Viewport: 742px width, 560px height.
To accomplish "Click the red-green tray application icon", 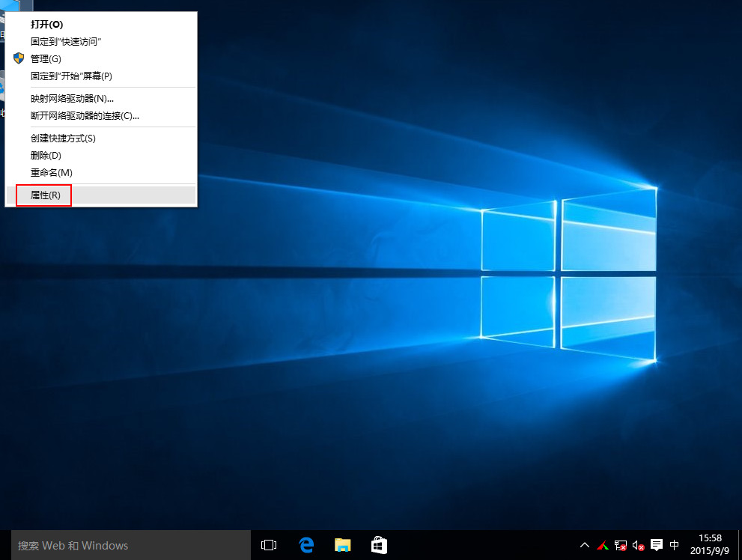I will tap(603, 545).
